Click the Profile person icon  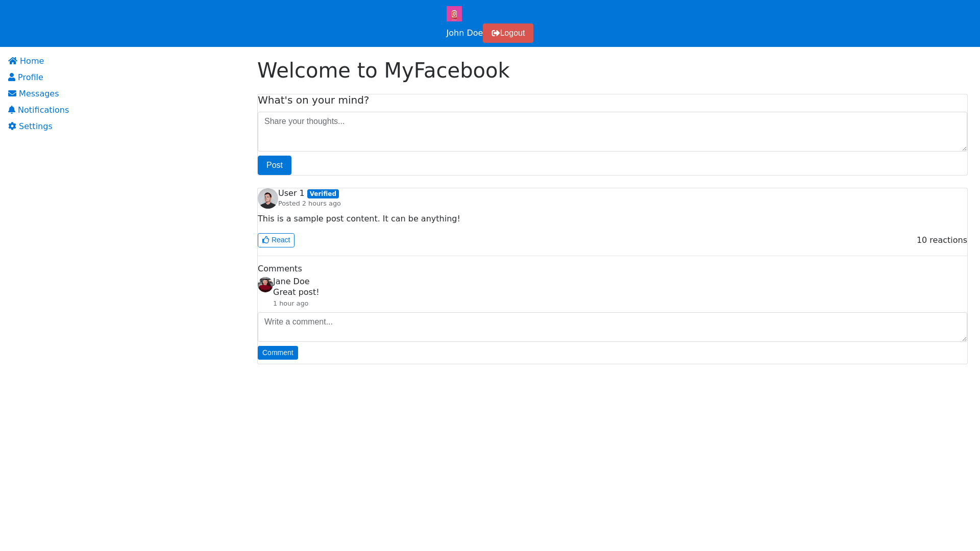tap(12, 78)
